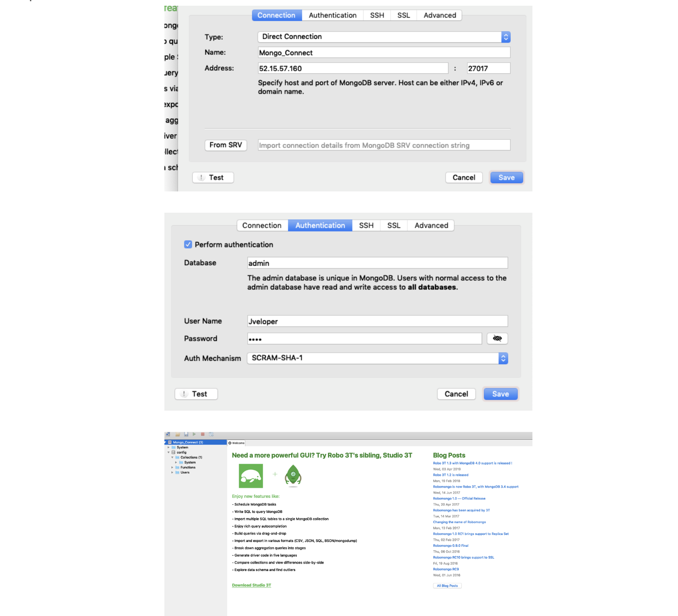Open 'Robomongo has been acquired by 3T' post
Viewport: 678px width, 616px height.
coord(461,510)
